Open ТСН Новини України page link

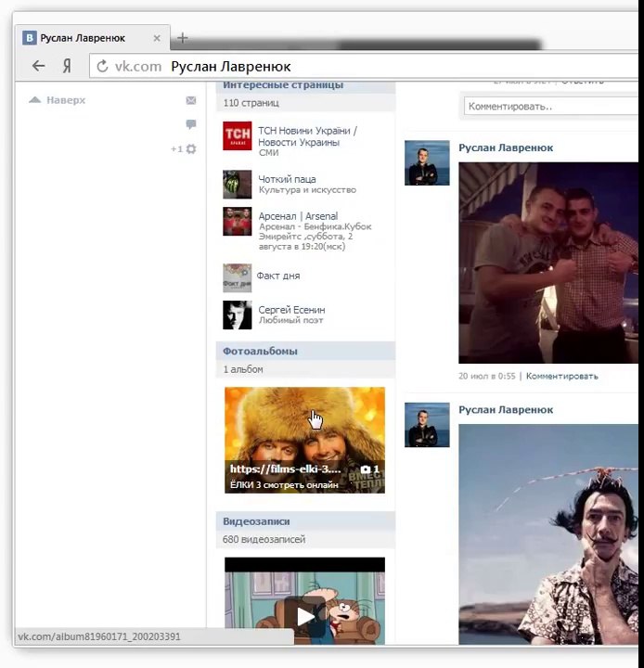[308, 136]
